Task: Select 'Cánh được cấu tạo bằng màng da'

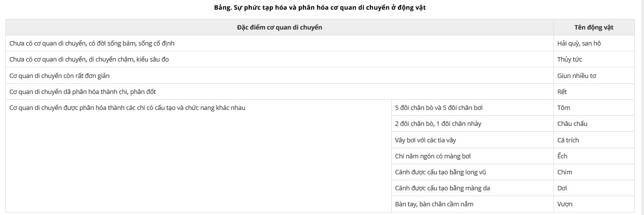Action: [x=473, y=188]
